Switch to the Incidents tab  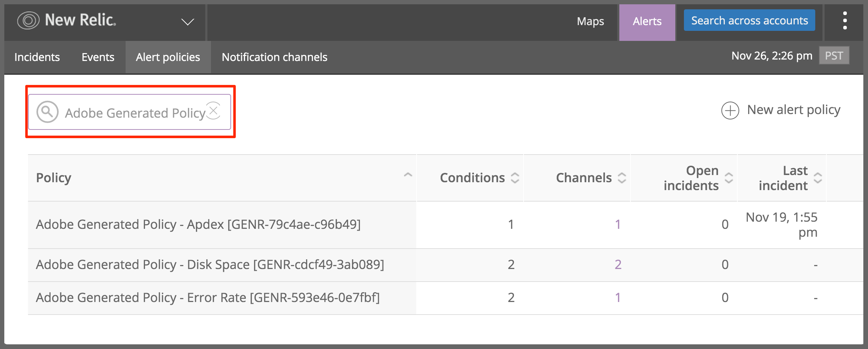tap(37, 57)
